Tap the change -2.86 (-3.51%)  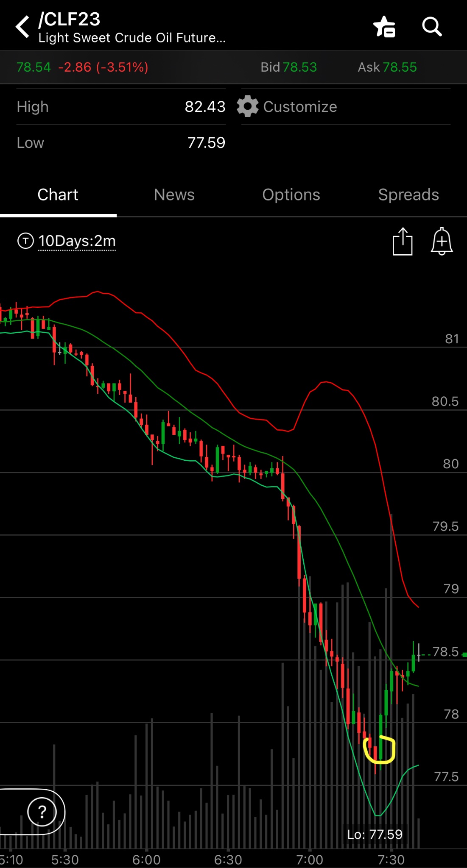coord(103,67)
